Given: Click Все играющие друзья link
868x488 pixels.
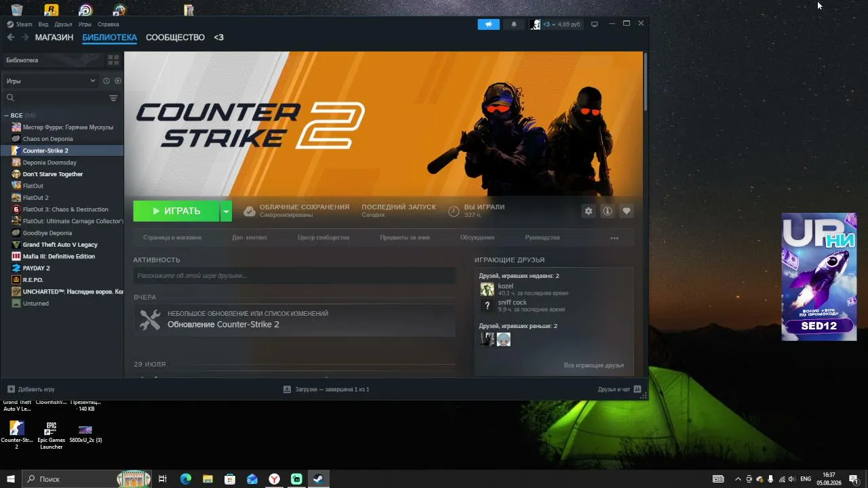Looking at the screenshot, I should [x=594, y=365].
